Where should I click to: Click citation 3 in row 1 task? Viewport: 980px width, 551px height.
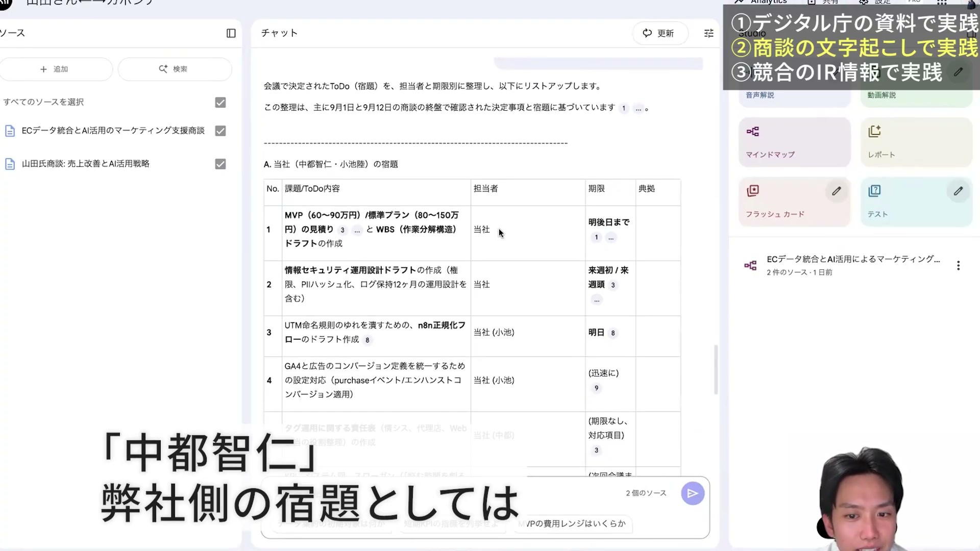point(342,230)
